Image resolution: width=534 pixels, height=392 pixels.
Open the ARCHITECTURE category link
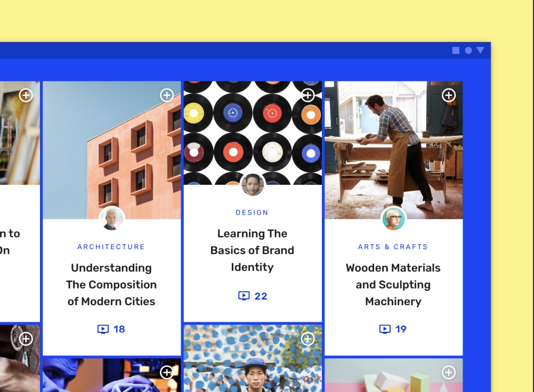[111, 247]
